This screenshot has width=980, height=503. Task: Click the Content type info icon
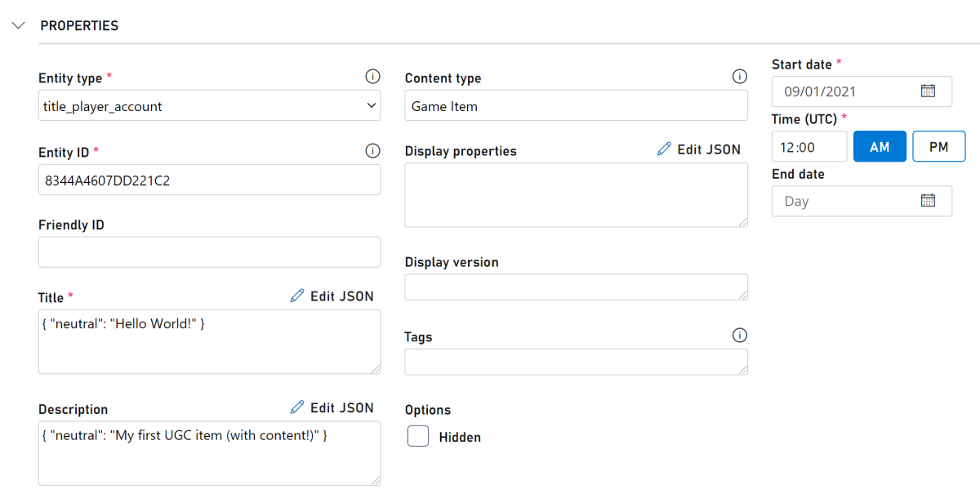(x=740, y=77)
